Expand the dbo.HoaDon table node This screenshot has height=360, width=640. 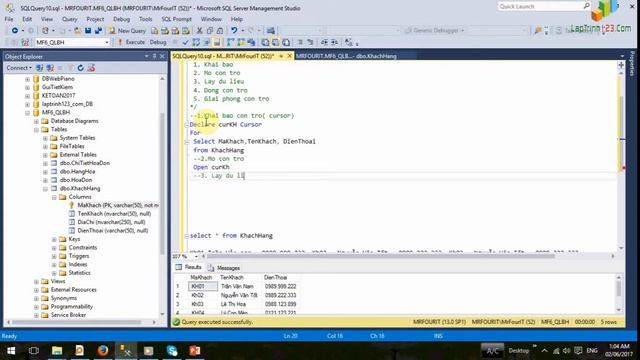point(45,180)
